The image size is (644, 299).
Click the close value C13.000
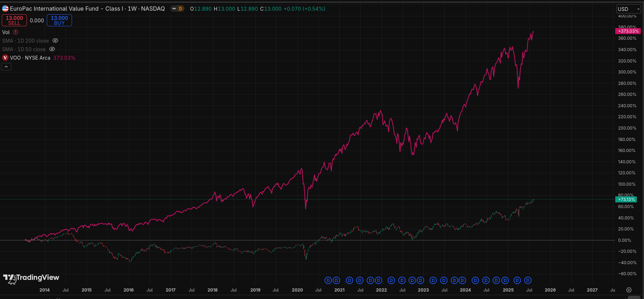271,9
